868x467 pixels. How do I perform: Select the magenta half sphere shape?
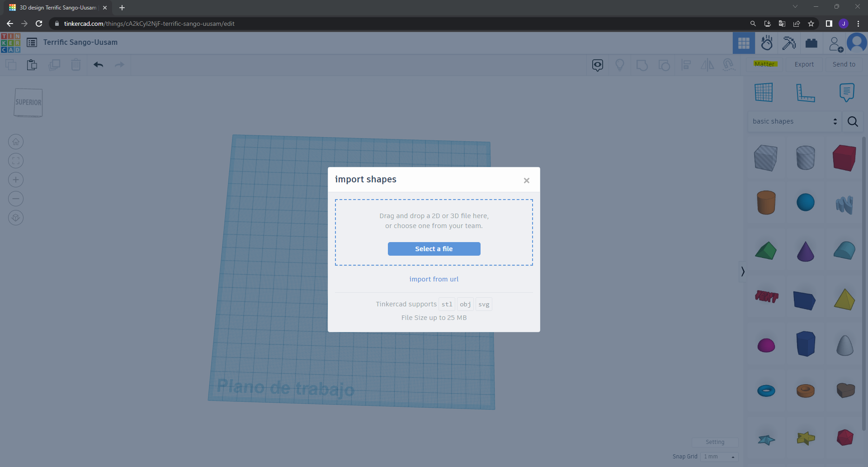[766, 345]
